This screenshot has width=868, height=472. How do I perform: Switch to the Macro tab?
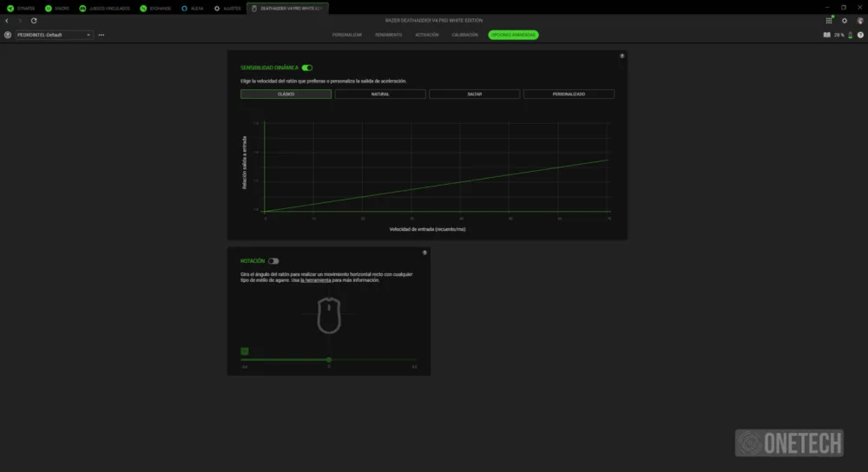point(57,9)
